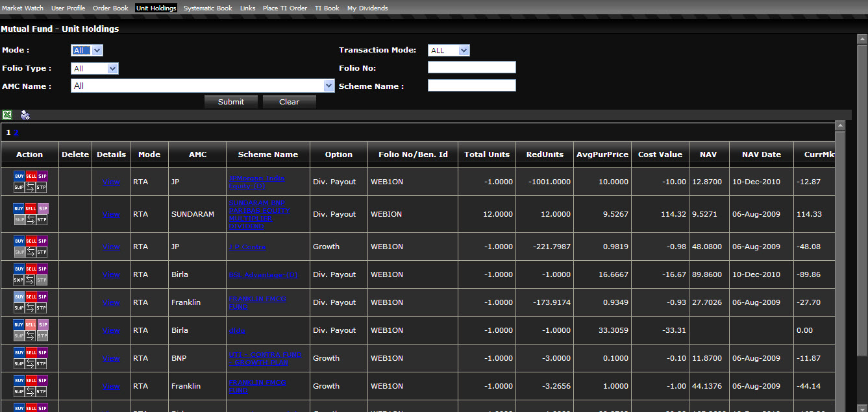Click SWP icon in BSL Advantage row
Image resolution: width=868 pixels, height=412 pixels.
click(19, 280)
